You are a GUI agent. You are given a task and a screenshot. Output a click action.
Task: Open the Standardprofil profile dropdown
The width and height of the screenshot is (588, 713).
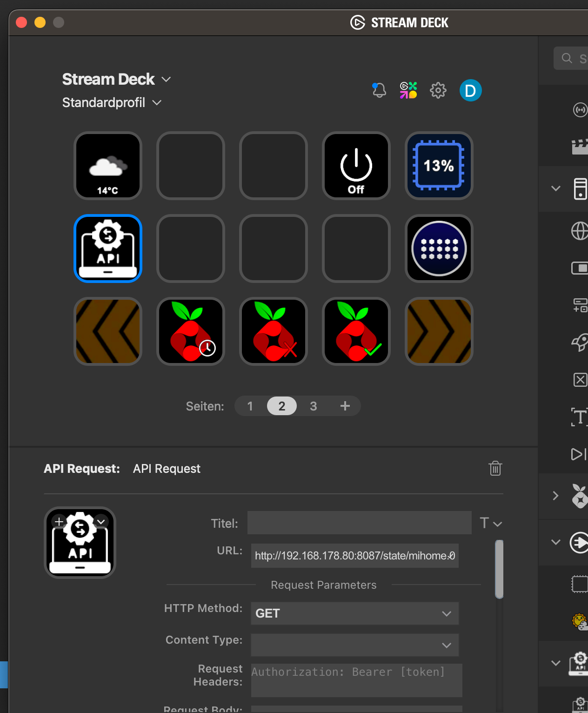(x=112, y=102)
